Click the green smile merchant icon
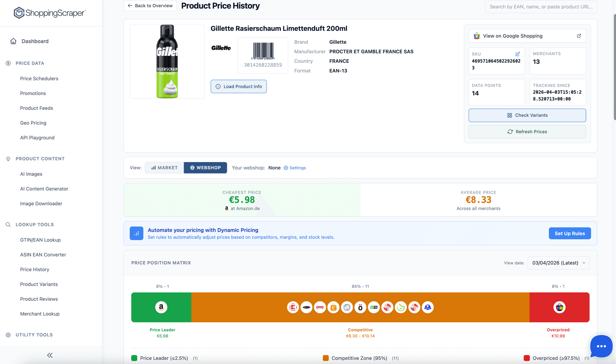This screenshot has width=616, height=364. coord(401,307)
